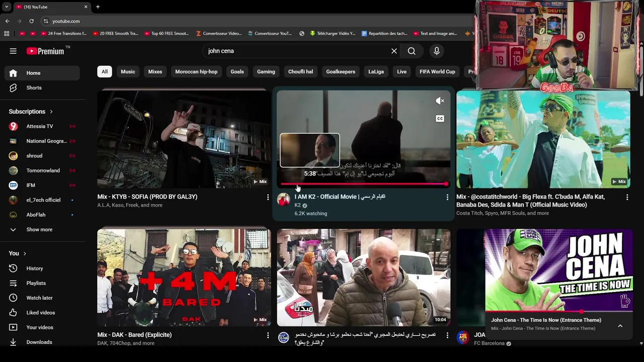
Task: Unmute the I AM K2 preview video
Action: click(x=440, y=101)
